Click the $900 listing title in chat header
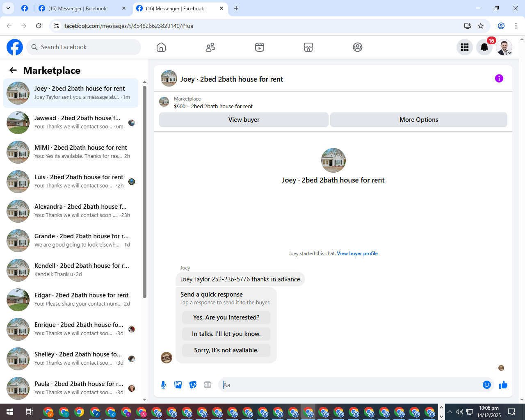 coord(213,106)
